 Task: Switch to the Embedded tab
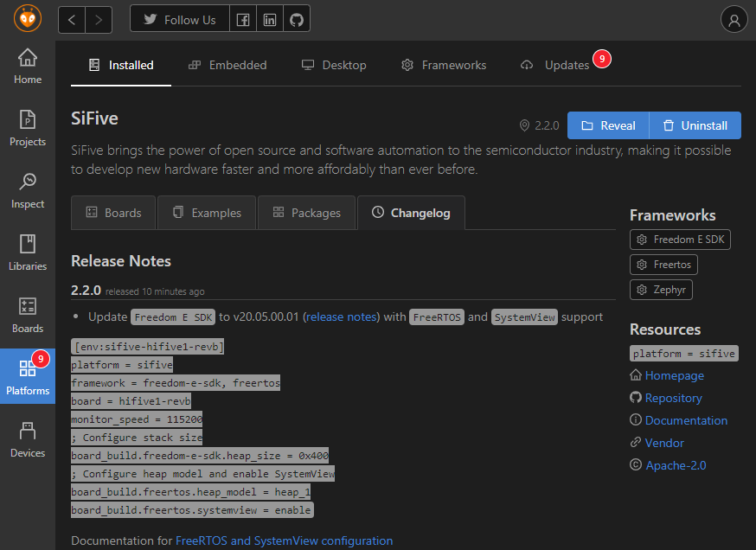tap(227, 65)
